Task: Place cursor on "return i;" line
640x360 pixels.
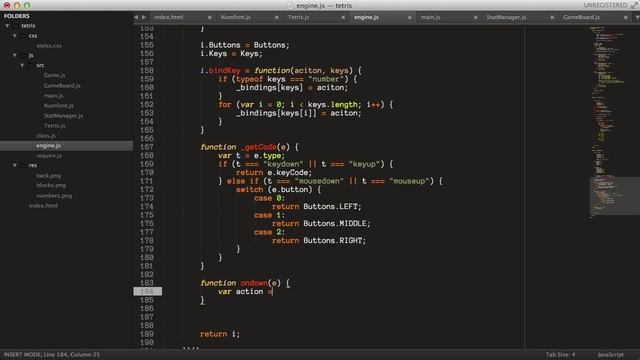Action: 220,334
